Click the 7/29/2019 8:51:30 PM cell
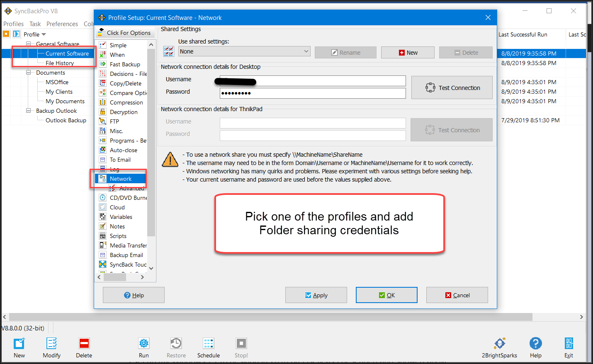Image resolution: width=593 pixels, height=364 pixels. coord(530,120)
